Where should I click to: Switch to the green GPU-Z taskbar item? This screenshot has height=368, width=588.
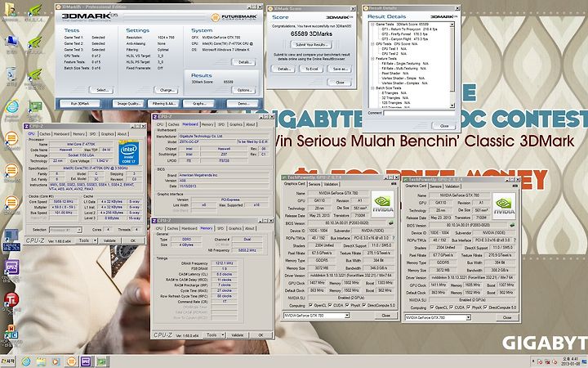(x=102, y=361)
